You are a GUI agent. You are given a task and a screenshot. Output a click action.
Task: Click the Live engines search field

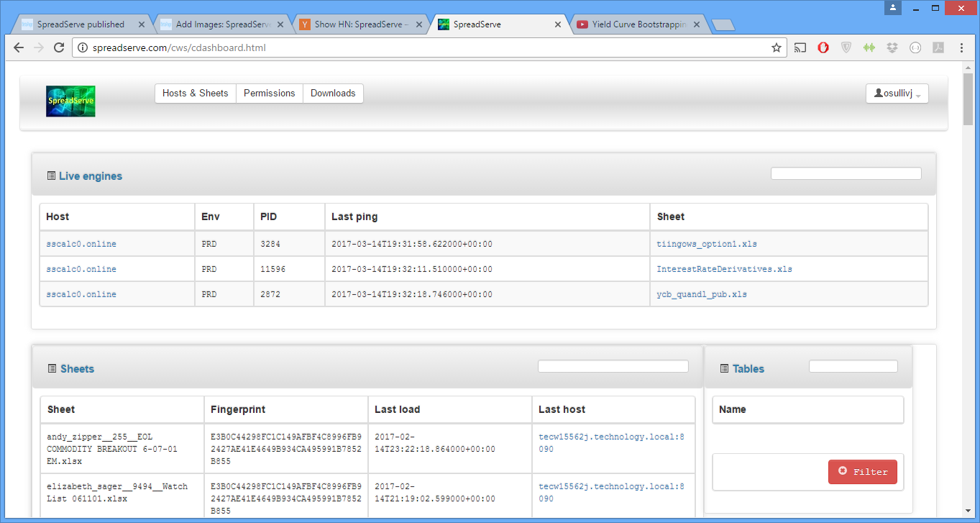point(846,173)
